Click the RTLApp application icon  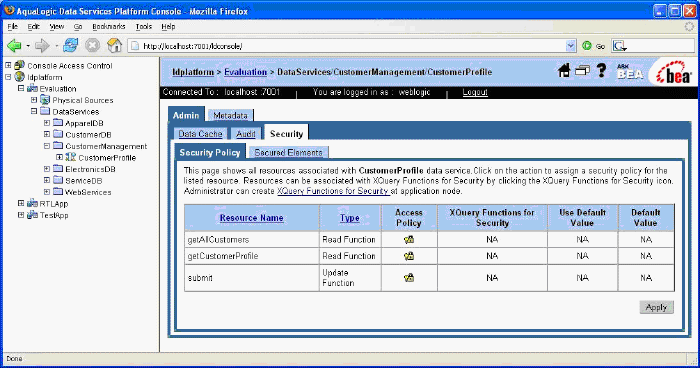[32, 204]
